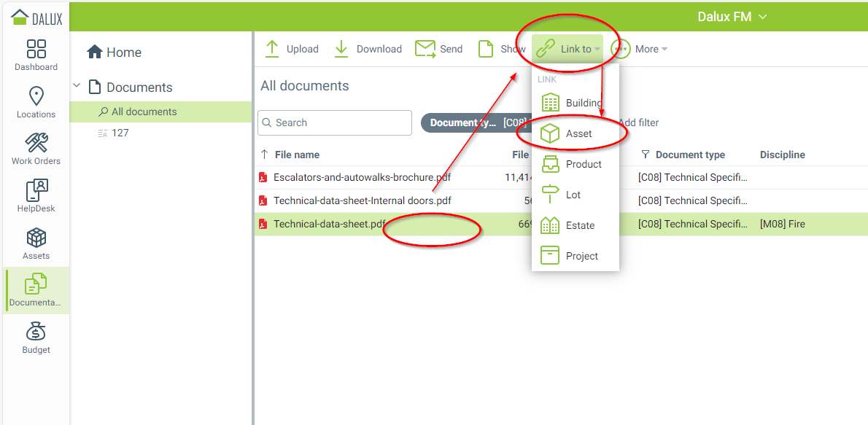
Task: Go to Locations in sidebar
Action: click(36, 102)
